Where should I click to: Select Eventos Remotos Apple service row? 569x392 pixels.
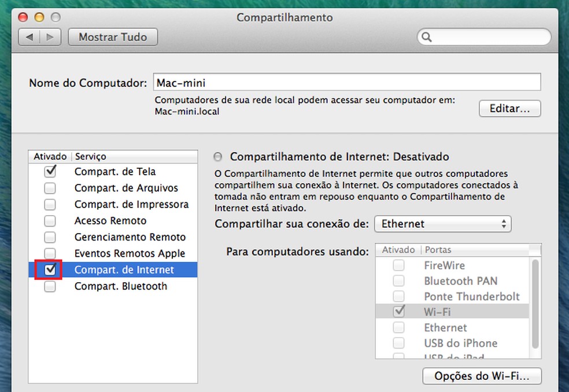tap(113, 253)
